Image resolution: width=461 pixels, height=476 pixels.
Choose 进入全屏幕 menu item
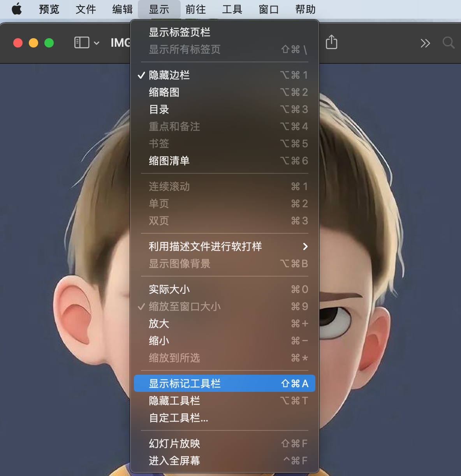225,461
